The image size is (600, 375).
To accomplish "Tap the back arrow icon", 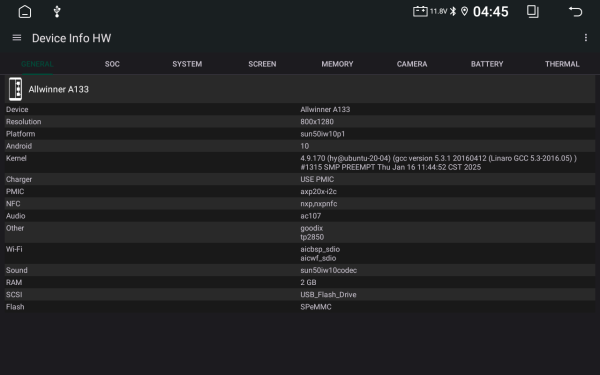I will [x=575, y=11].
